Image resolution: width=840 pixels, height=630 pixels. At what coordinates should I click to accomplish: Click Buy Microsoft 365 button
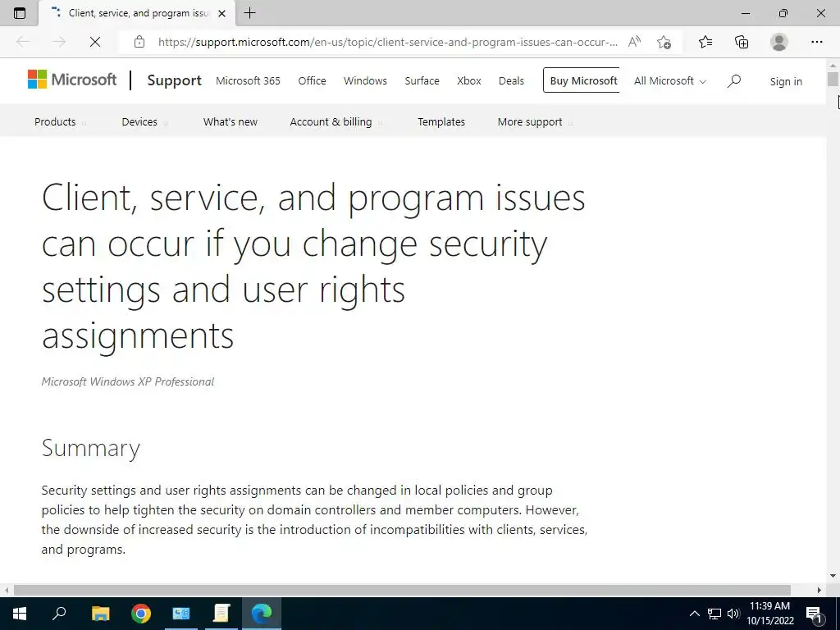coord(582,80)
